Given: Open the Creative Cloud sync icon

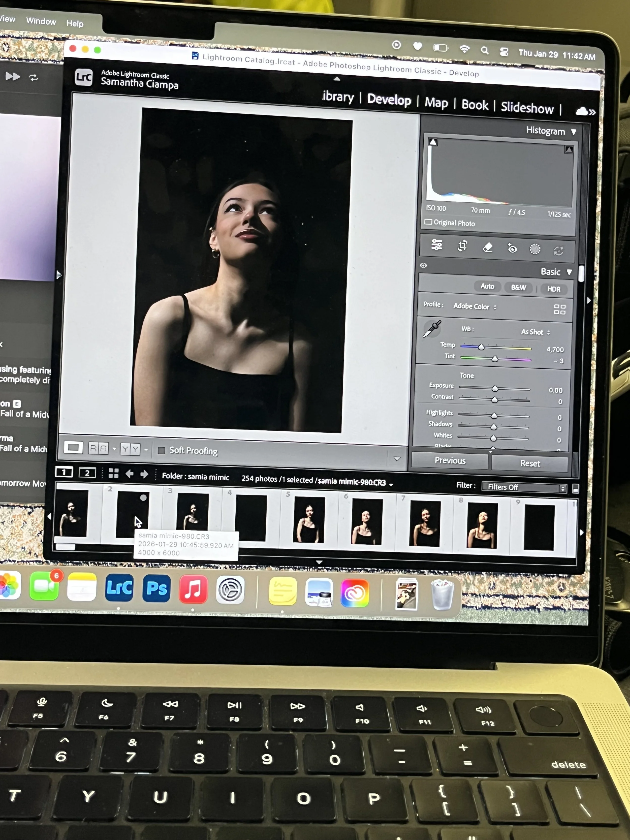Looking at the screenshot, I should pyautogui.click(x=582, y=111).
